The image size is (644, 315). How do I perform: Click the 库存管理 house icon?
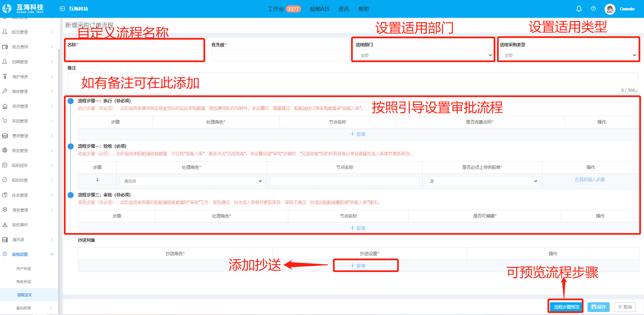tap(5, 106)
